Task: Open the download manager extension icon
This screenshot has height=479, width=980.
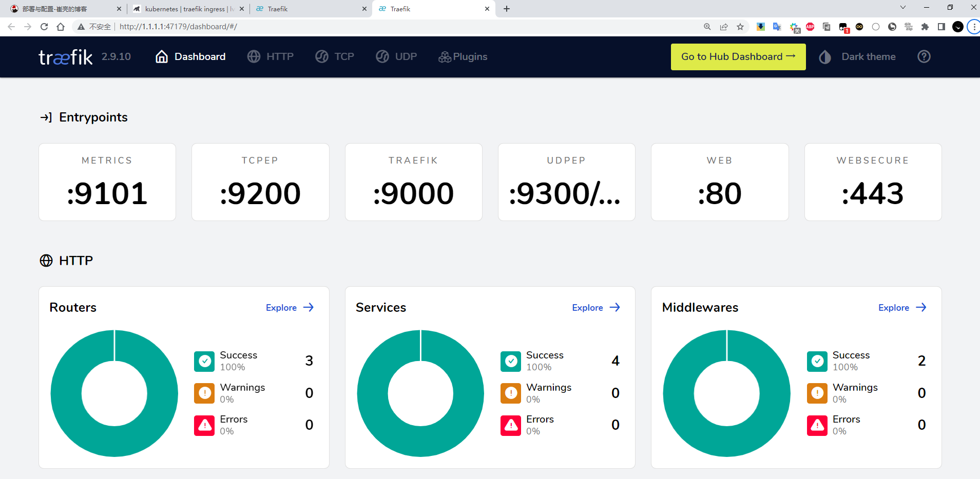Action: (x=761, y=27)
